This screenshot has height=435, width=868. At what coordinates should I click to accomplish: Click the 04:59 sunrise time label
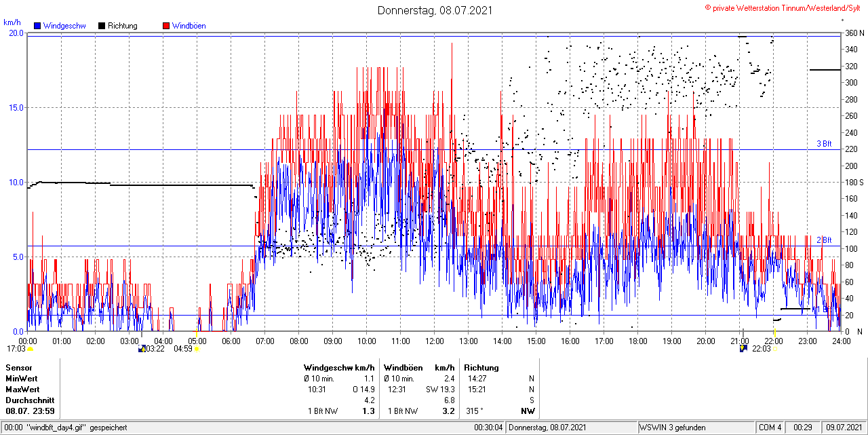pyautogui.click(x=183, y=349)
